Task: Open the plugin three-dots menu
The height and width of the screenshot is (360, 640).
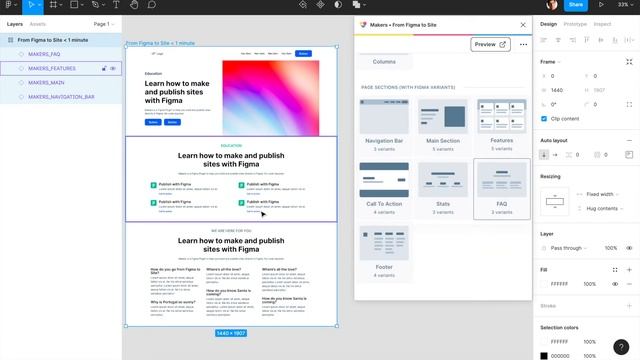Action: point(523,44)
